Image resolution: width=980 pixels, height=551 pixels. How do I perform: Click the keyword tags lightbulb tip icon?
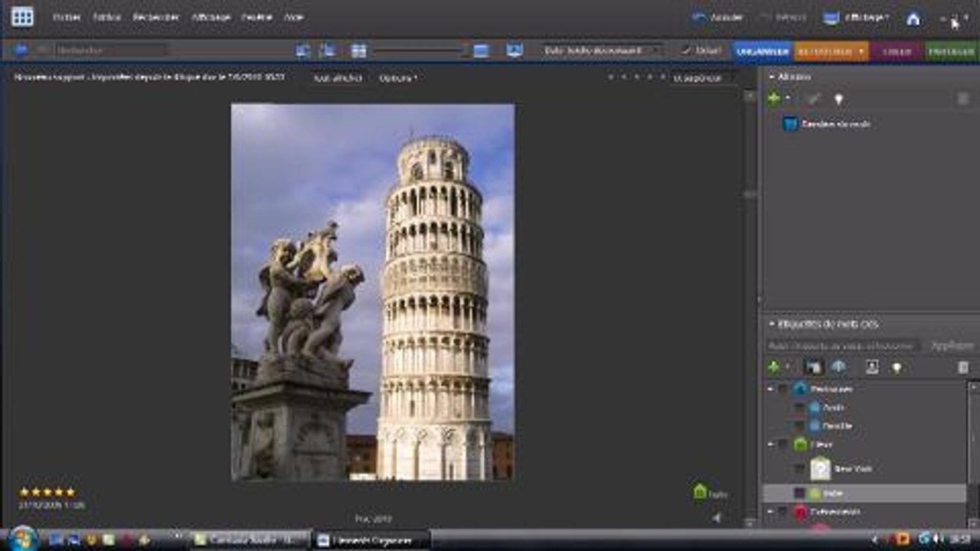(x=897, y=367)
